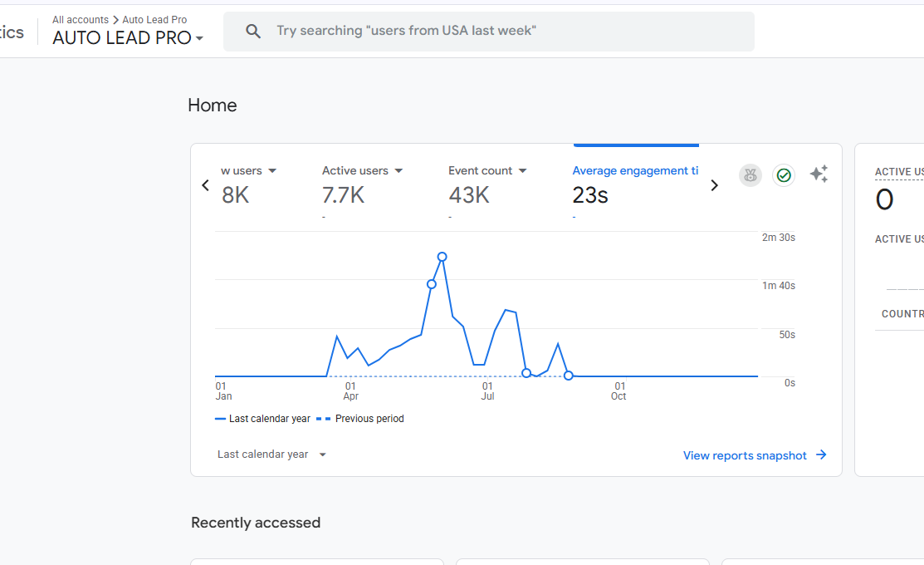
Task: Change the Last calendar year date range
Action: (271, 454)
